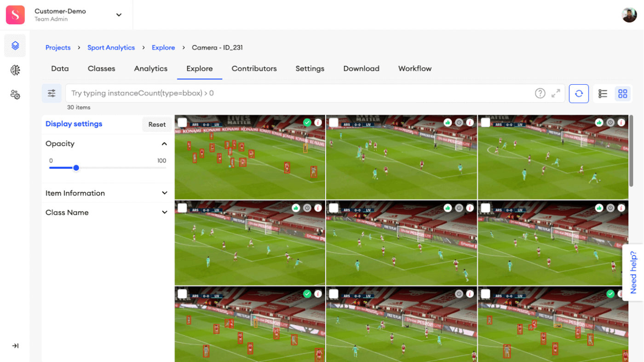Viewport: 644px width, 362px height.
Task: Click info icon on bottom-middle thumbnail
Action: pos(470,293)
